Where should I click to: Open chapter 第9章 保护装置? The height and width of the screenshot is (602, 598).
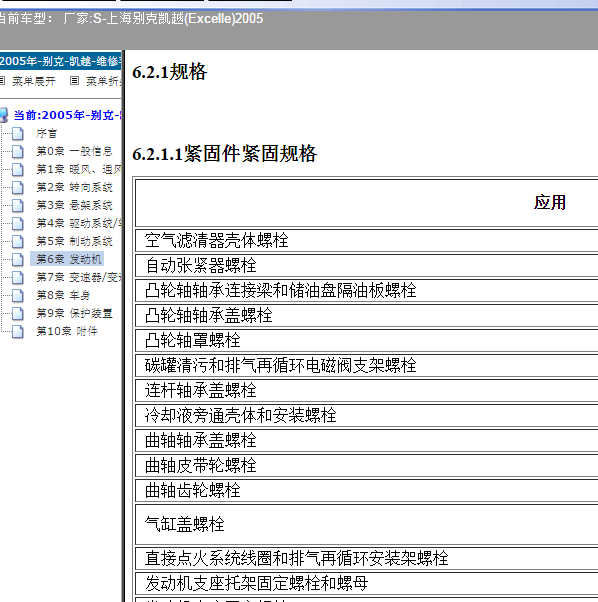coord(74,314)
